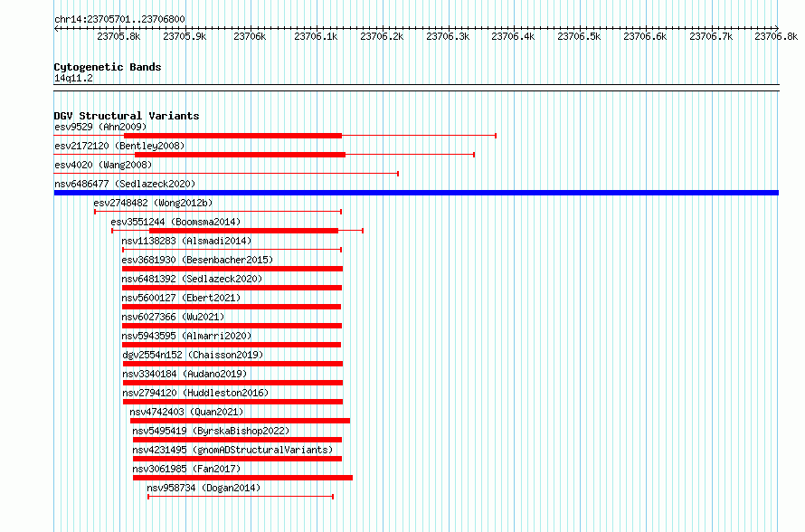
Task: Click the 14q11.2 band label
Action: [x=73, y=78]
